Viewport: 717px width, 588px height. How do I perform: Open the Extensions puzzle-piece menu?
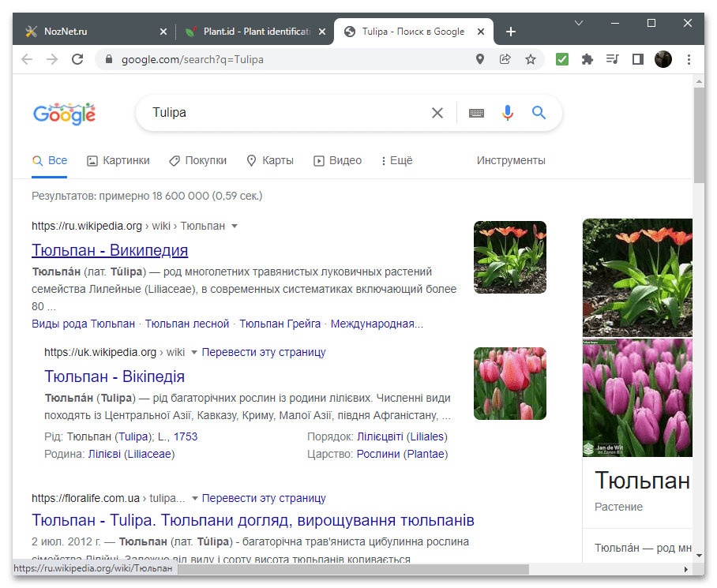click(587, 59)
